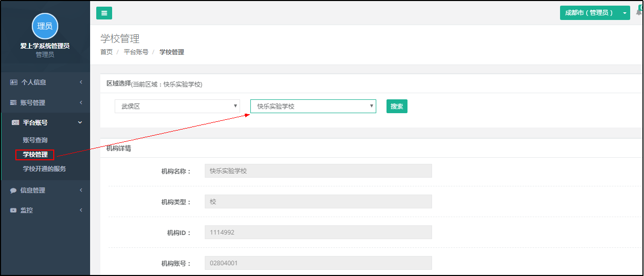
Task: Click the 信息管理 chat bubble icon
Action: point(13,190)
